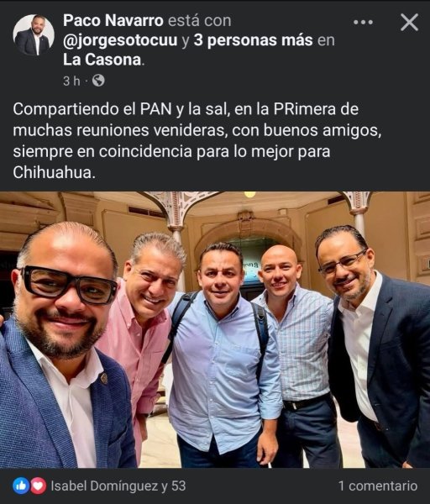Click the 3 h post timestamp

[x=71, y=81]
